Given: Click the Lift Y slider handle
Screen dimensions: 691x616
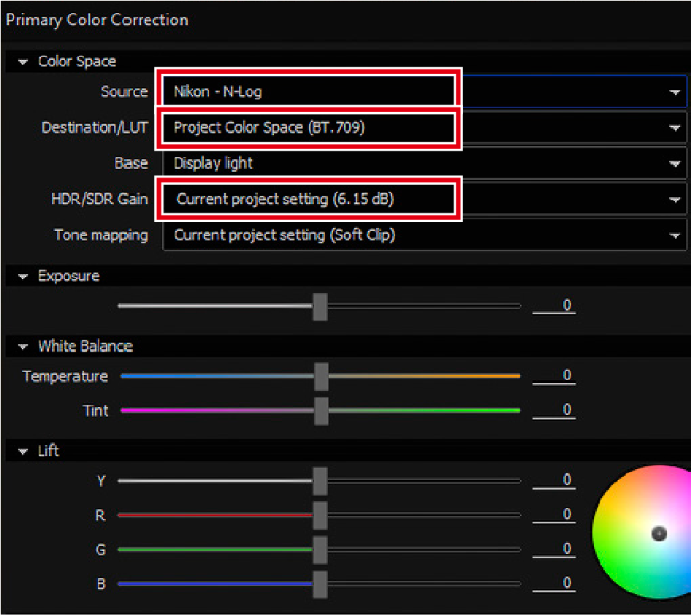Looking at the screenshot, I should (319, 481).
